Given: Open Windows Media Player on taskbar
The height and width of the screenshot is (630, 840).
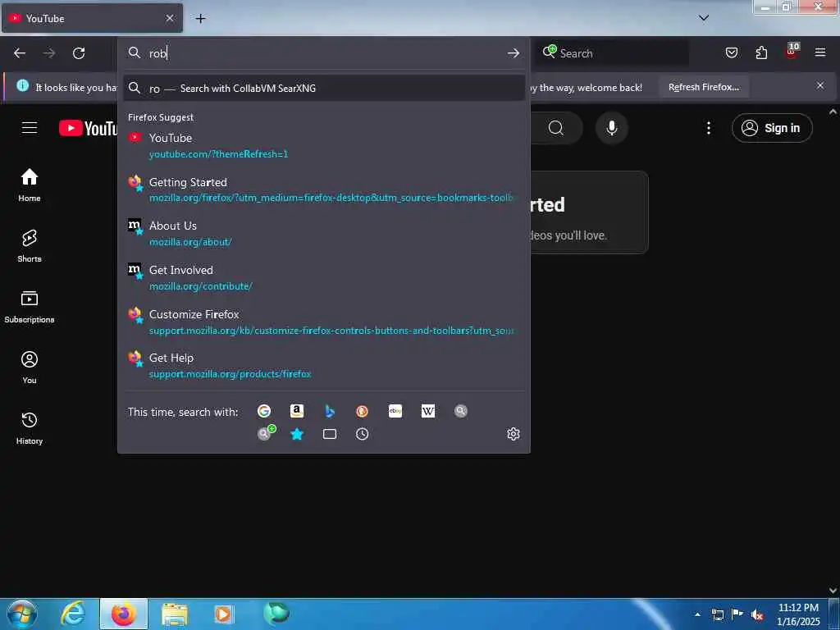Looking at the screenshot, I should coord(223,614).
